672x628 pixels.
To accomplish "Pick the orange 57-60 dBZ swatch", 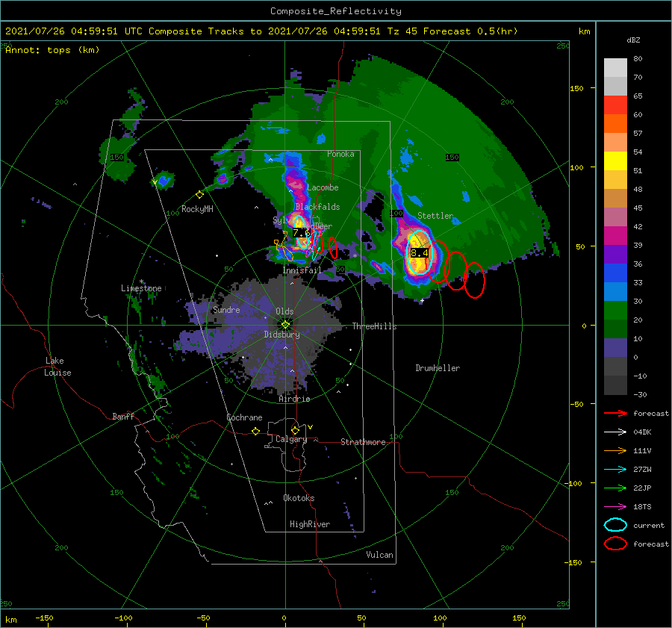I will (615, 123).
